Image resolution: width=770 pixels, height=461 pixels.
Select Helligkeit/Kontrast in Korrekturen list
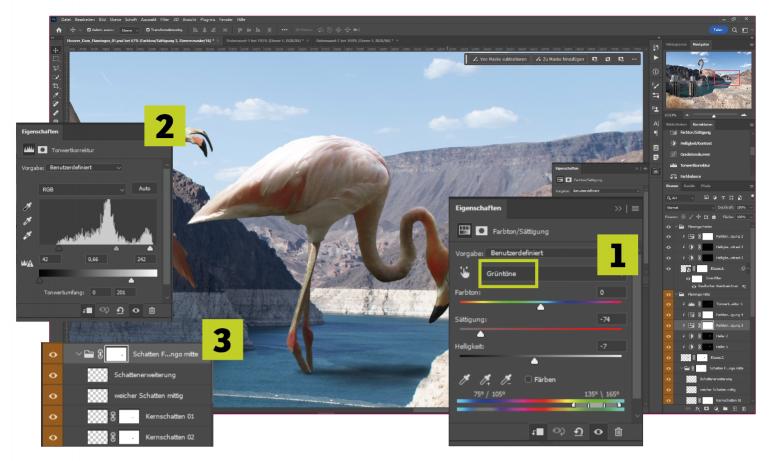pos(695,143)
